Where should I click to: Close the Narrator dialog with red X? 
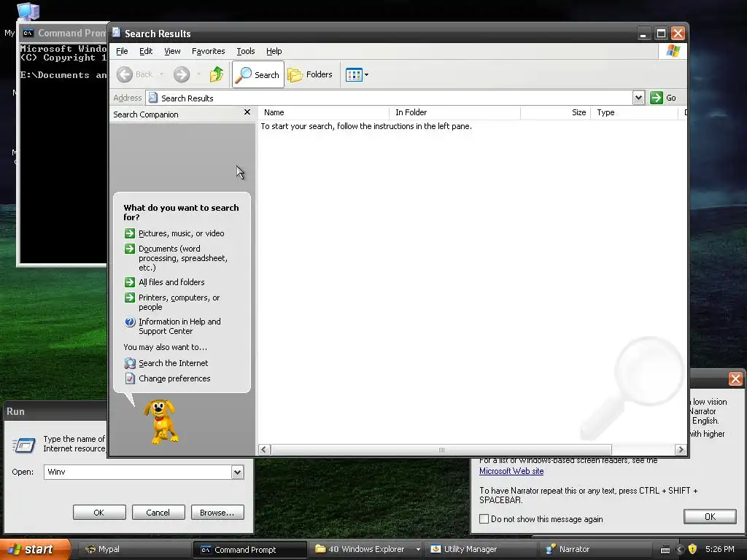735,378
